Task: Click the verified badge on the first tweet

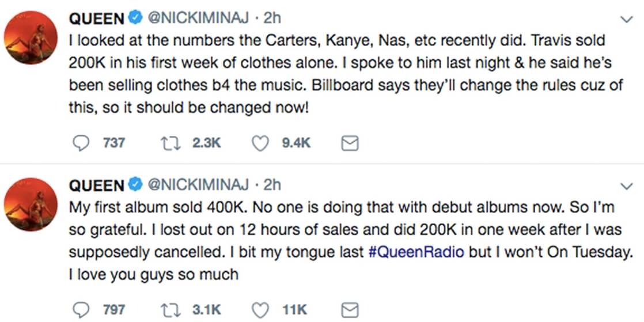Action: (135, 18)
